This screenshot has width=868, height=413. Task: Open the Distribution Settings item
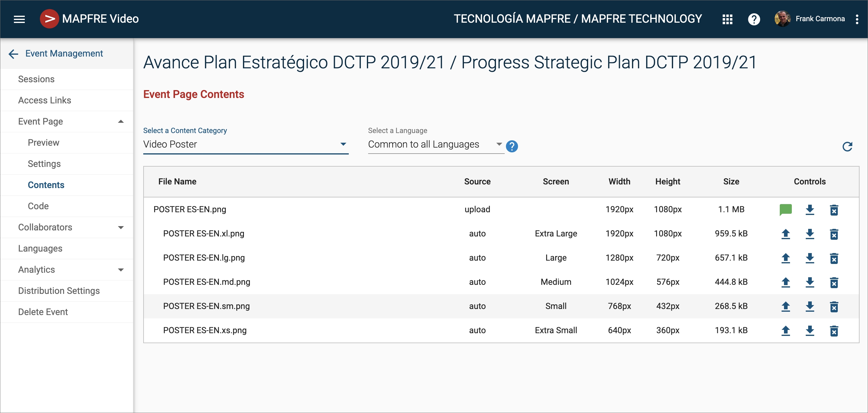[59, 291]
